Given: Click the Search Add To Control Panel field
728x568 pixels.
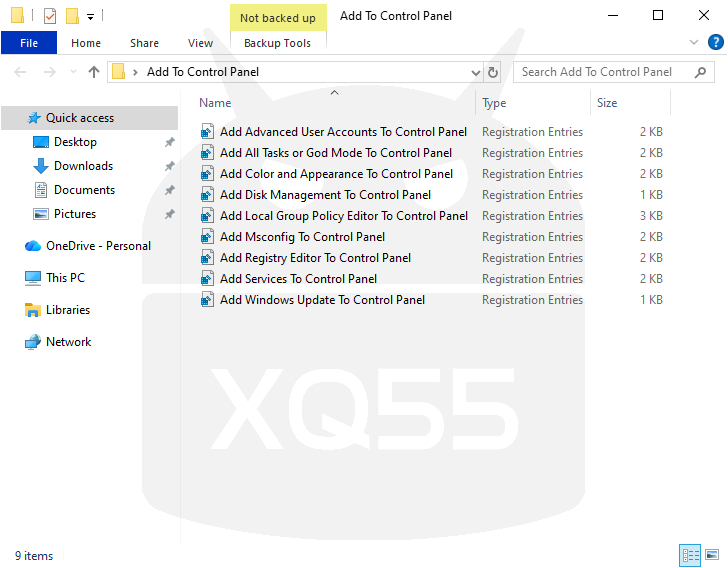Looking at the screenshot, I should pyautogui.click(x=603, y=72).
